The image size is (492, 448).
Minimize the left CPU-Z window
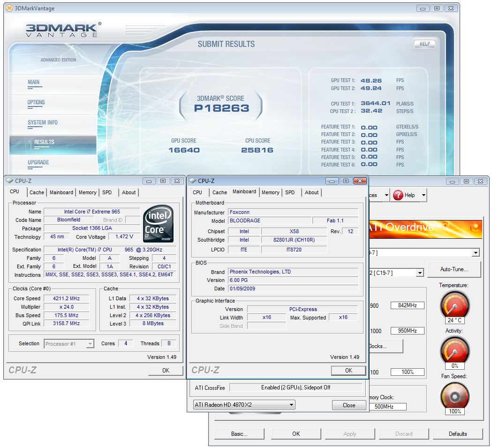(149, 181)
